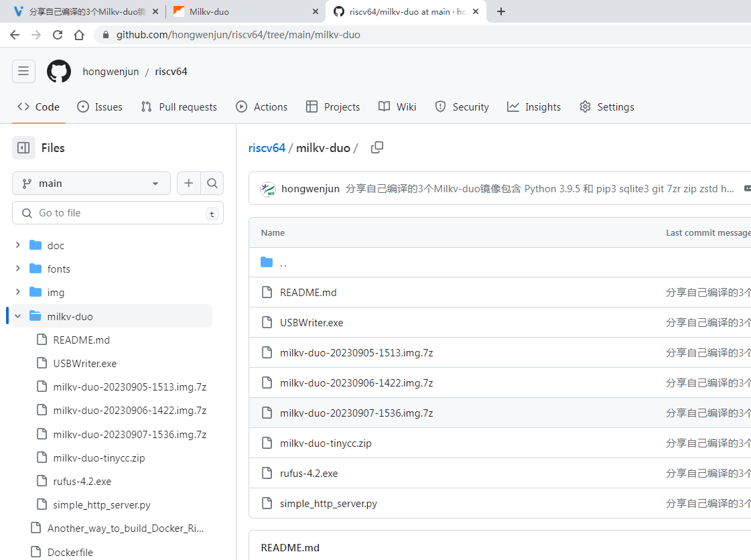Screen dimensions: 751x560
Task: Open the GitHub hamburger navigation menu
Action: tap(23, 72)
